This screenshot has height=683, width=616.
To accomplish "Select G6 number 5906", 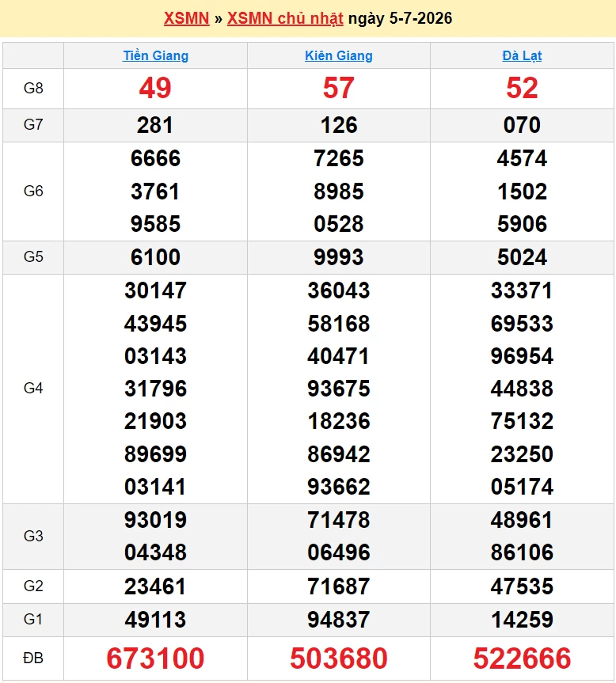I will 522,224.
